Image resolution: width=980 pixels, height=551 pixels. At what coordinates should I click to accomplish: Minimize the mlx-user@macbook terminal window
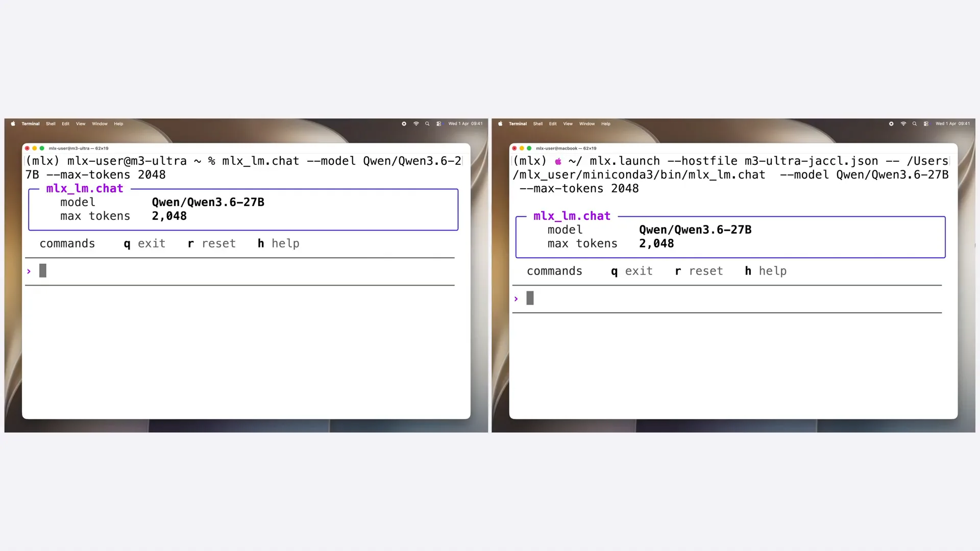point(522,148)
